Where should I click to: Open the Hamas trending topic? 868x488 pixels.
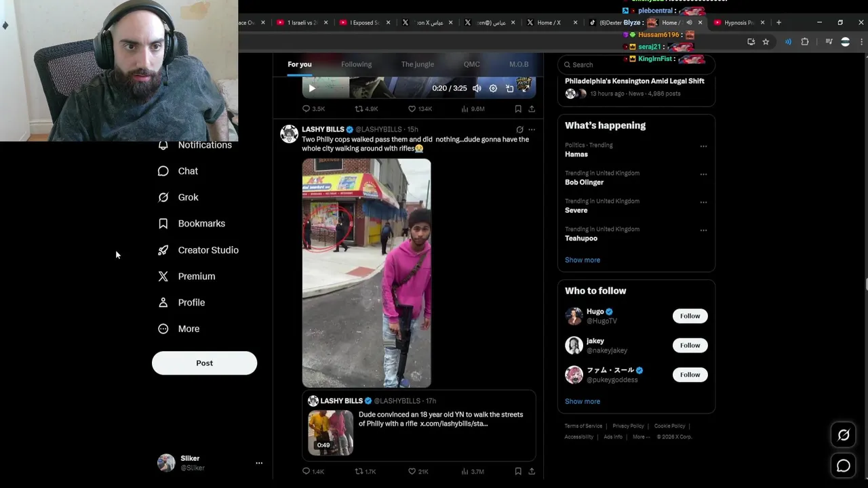(576, 154)
